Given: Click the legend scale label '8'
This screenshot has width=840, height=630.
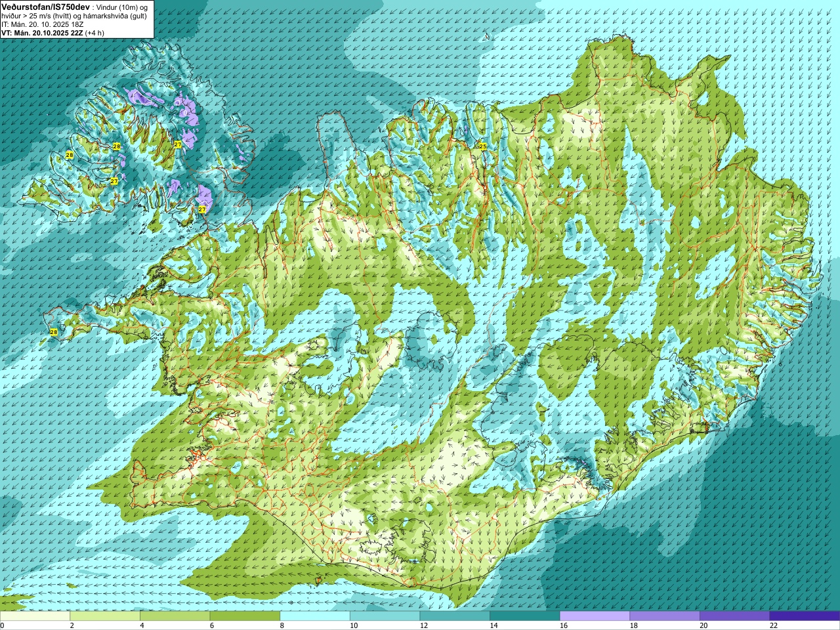Looking at the screenshot, I should click(282, 625).
